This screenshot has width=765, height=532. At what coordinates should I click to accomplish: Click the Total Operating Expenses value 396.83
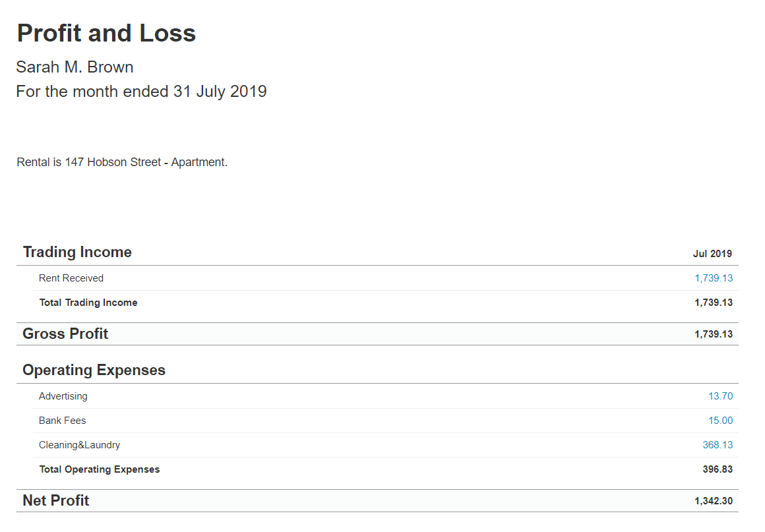point(718,469)
